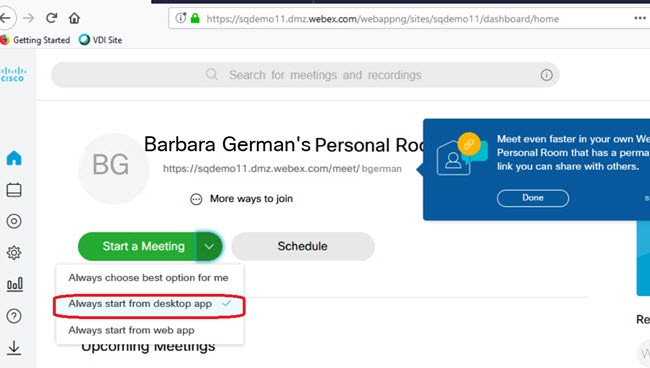Screen dimensions: 650x368
Task: Open the address bar three-dots page actions
Action: click(640, 18)
